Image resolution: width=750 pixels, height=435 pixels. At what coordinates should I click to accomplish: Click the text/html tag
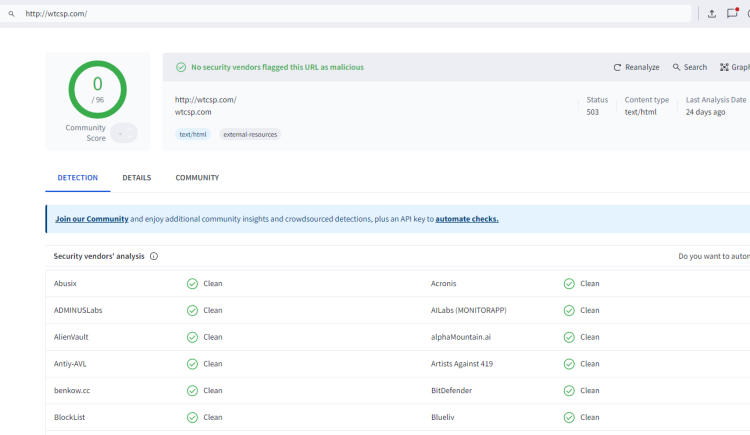pyautogui.click(x=193, y=135)
